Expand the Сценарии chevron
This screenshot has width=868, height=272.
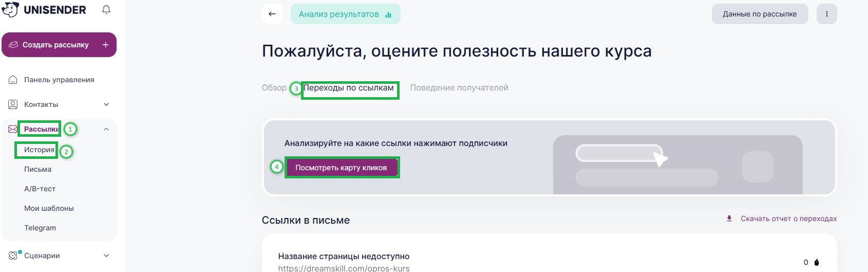[x=106, y=256]
